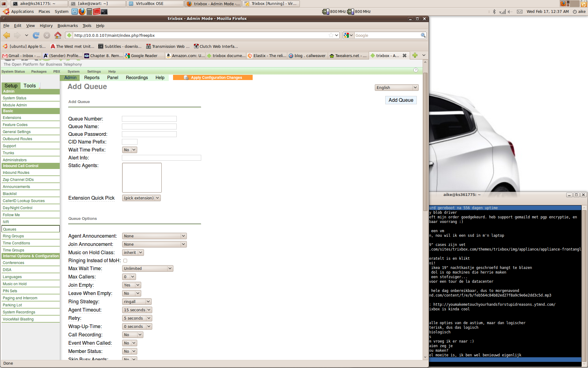Open a new tab with the plus icon
Image resolution: width=588 pixels, height=368 pixels.
tap(415, 55)
